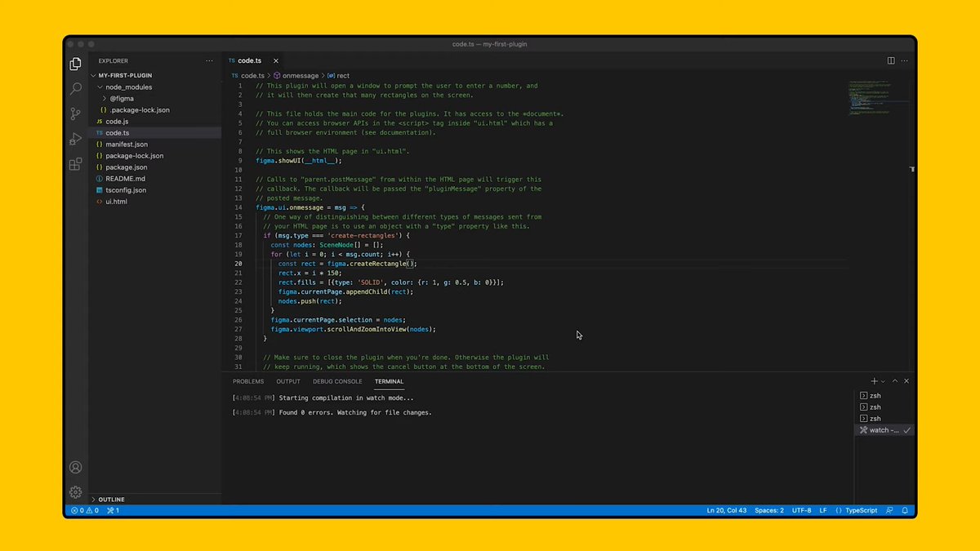The image size is (980, 551).
Task: Open notifications bell in status bar
Action: coord(905,510)
